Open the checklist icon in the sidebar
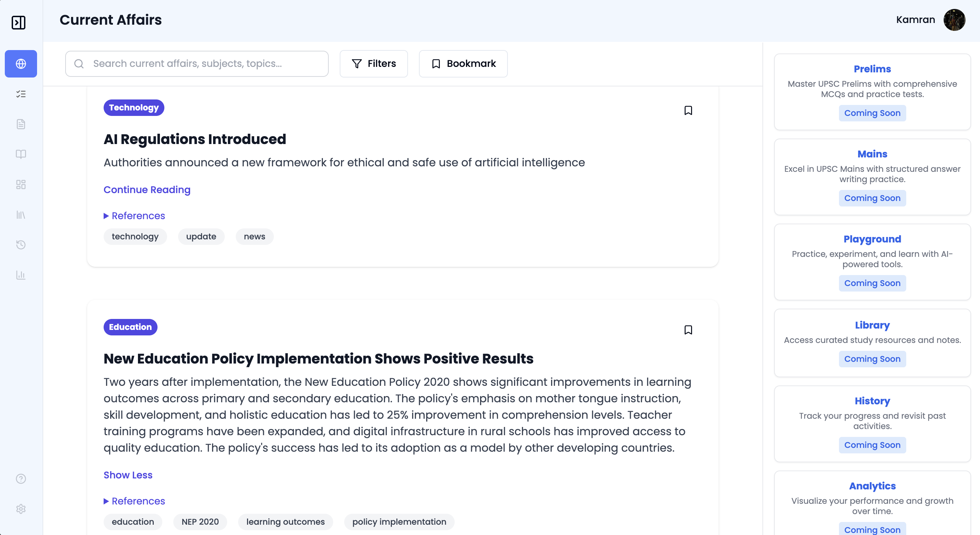980x535 pixels. 21,94
